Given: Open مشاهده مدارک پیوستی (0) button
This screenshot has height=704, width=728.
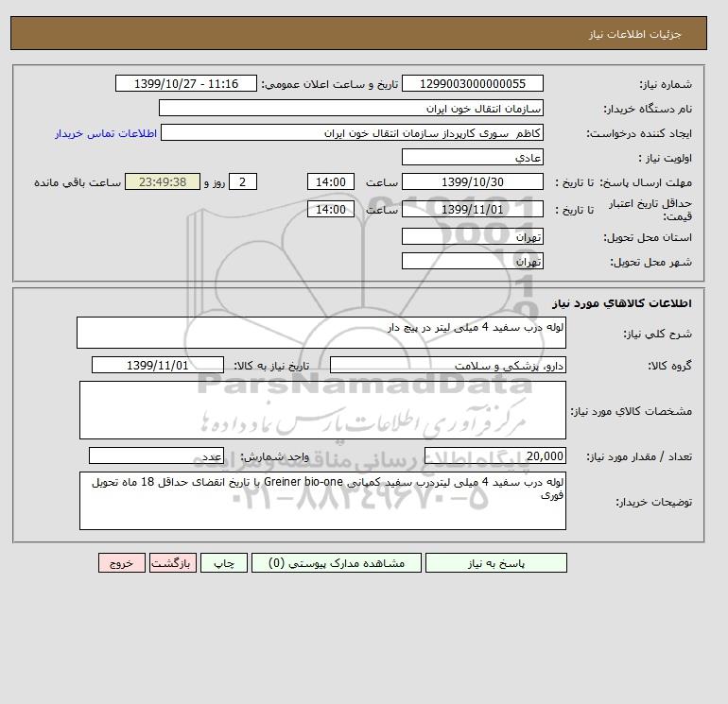Looking at the screenshot, I should click(x=337, y=563).
